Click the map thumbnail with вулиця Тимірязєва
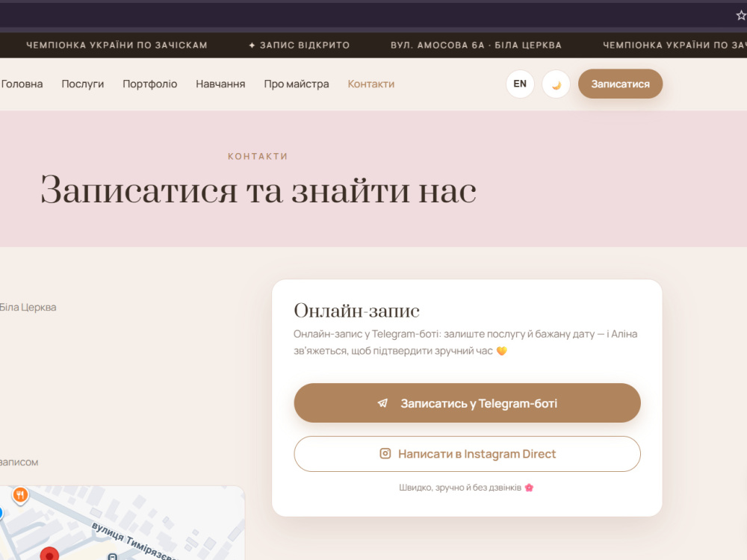Image resolution: width=747 pixels, height=560 pixels. 122,523
